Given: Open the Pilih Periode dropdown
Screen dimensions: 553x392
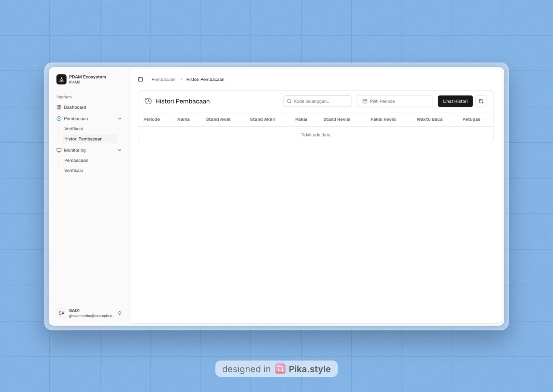Looking at the screenshot, I should click(x=395, y=101).
